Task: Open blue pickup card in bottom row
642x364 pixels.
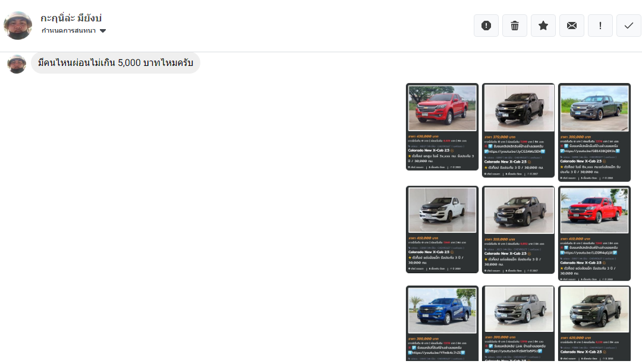Action: coord(442,323)
